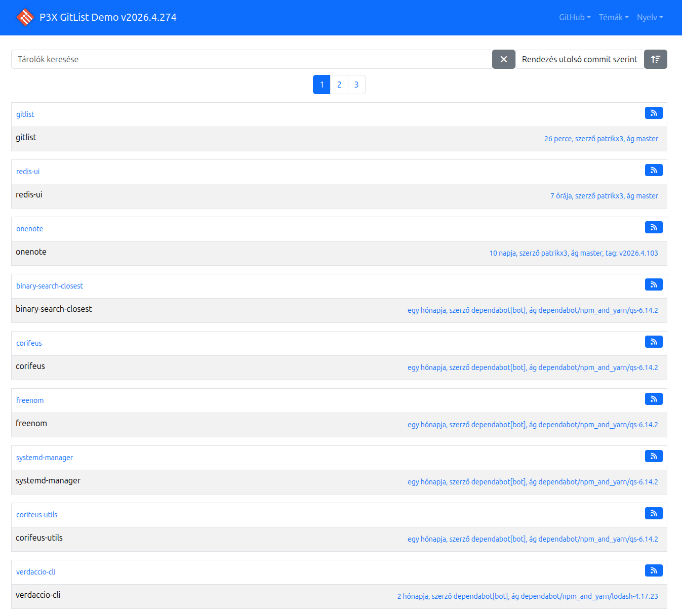The width and height of the screenshot is (682, 616).
Task: Click the RSS icon for onenote
Action: coord(654,227)
